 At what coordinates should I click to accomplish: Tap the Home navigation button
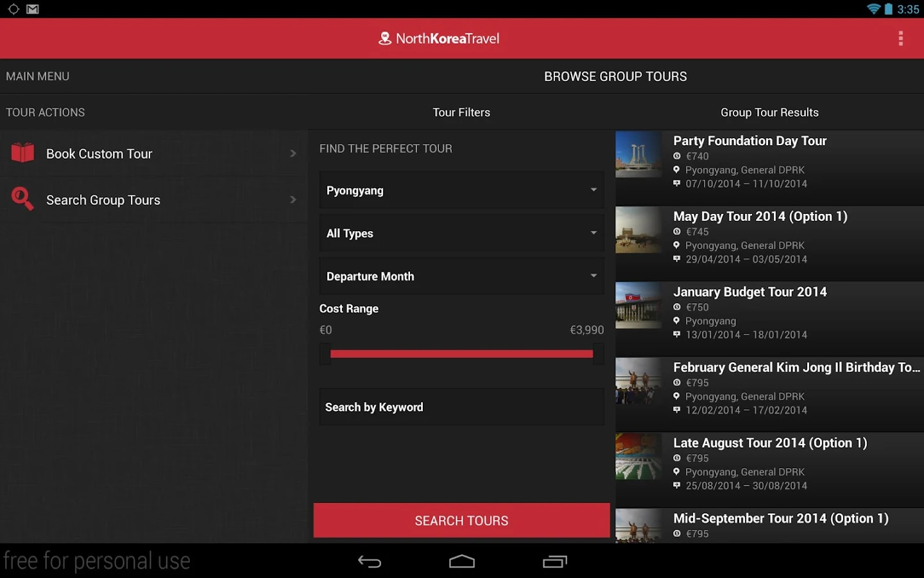point(462,561)
